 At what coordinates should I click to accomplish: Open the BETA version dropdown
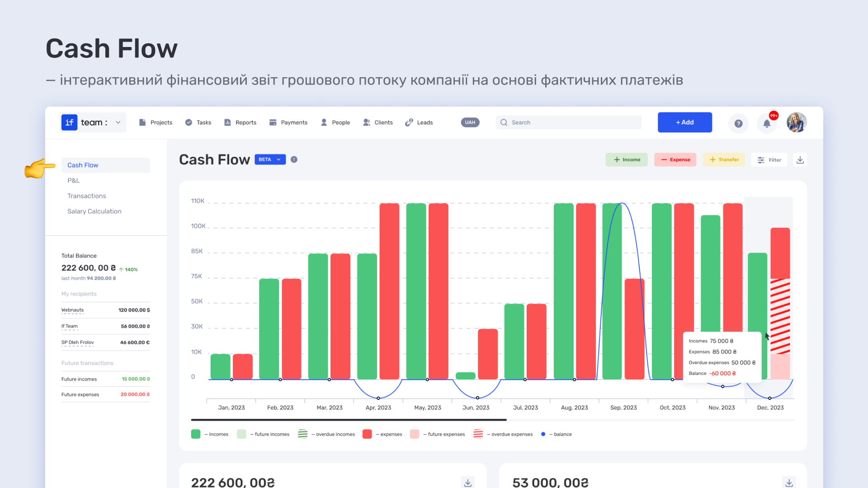[270, 160]
